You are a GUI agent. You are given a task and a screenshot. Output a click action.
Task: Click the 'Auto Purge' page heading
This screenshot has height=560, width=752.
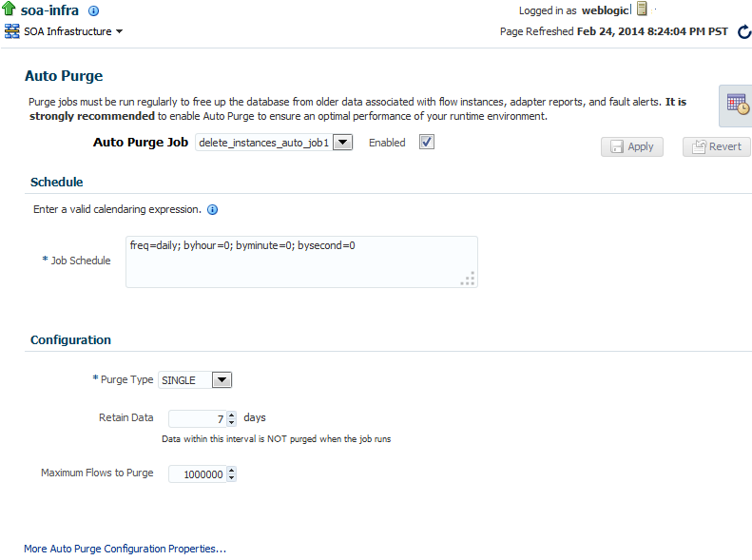point(64,76)
